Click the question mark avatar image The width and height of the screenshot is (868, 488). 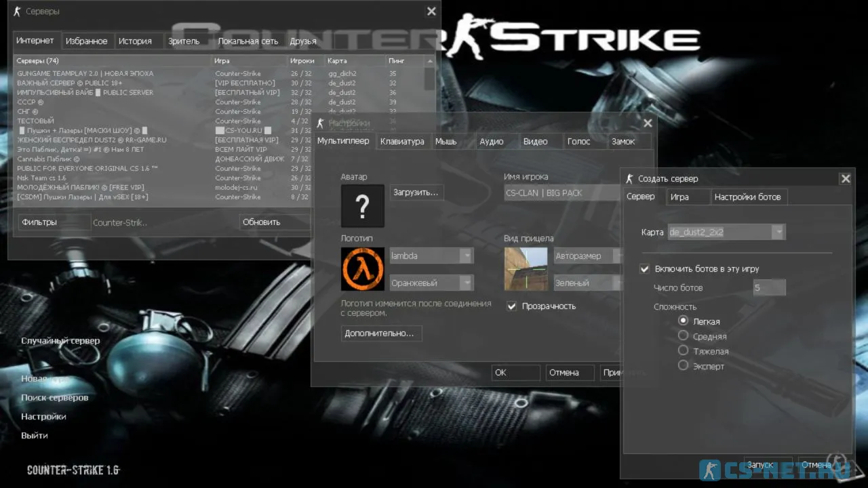[362, 206]
